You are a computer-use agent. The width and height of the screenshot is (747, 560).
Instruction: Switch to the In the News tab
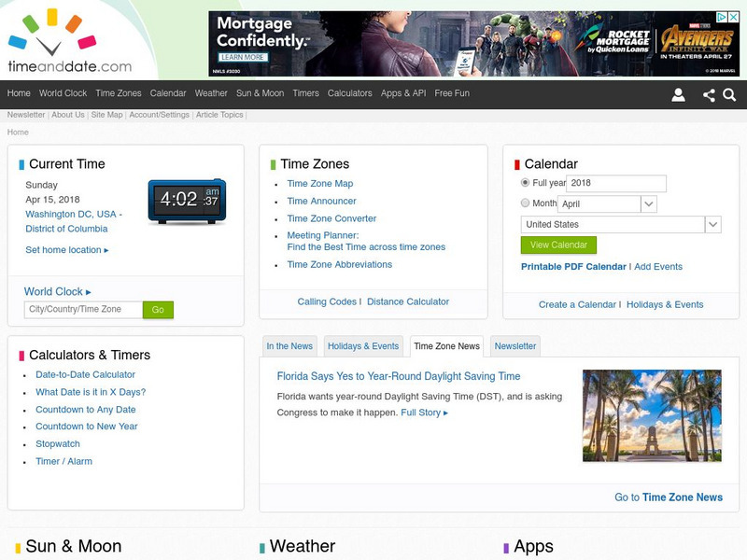click(289, 346)
